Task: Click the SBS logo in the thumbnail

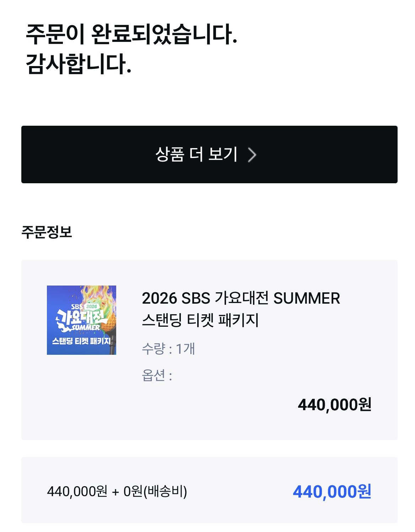Action: point(77,306)
